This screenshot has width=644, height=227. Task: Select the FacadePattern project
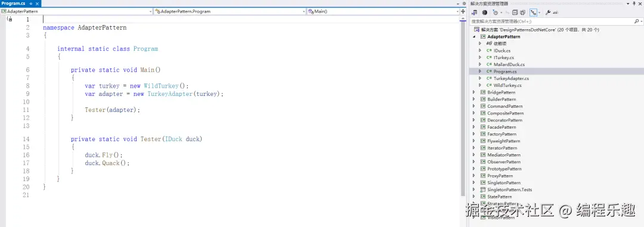(x=502, y=128)
